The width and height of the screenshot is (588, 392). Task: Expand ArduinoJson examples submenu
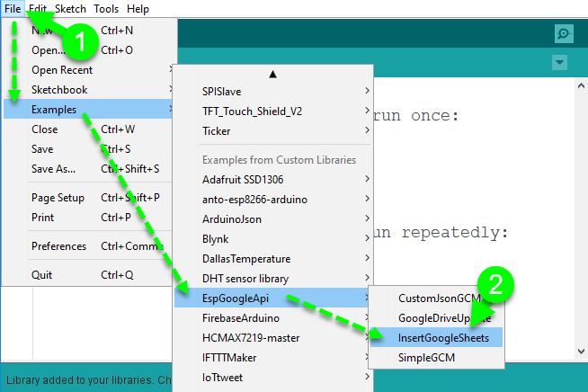273,219
